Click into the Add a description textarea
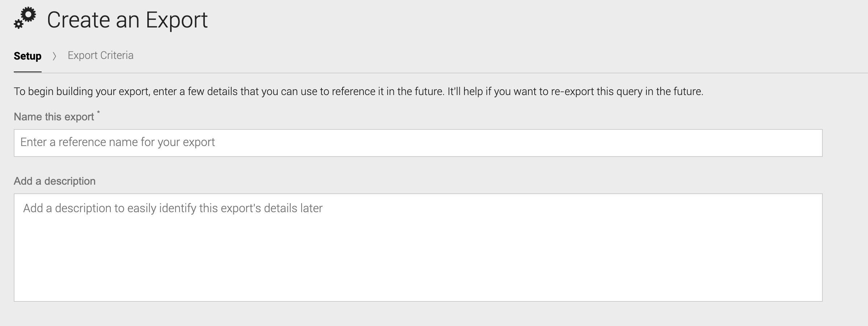The width and height of the screenshot is (868, 326). point(418,248)
